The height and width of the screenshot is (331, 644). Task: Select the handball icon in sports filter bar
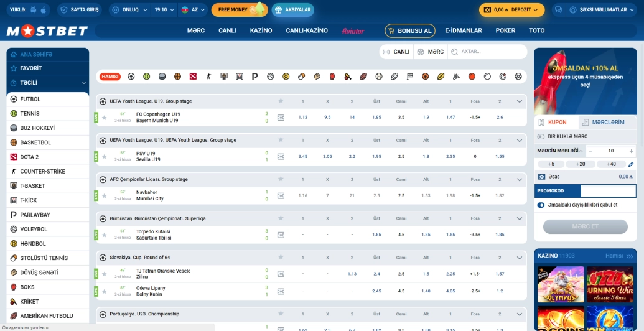click(286, 77)
